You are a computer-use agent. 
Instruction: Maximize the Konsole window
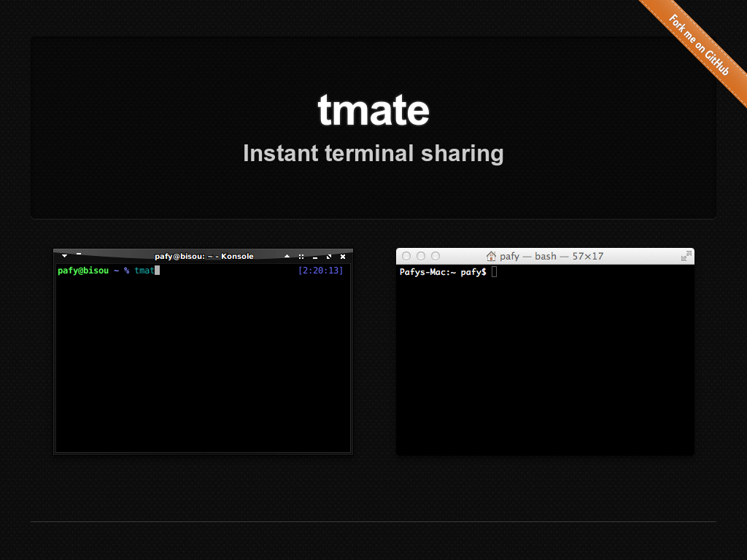click(329, 257)
